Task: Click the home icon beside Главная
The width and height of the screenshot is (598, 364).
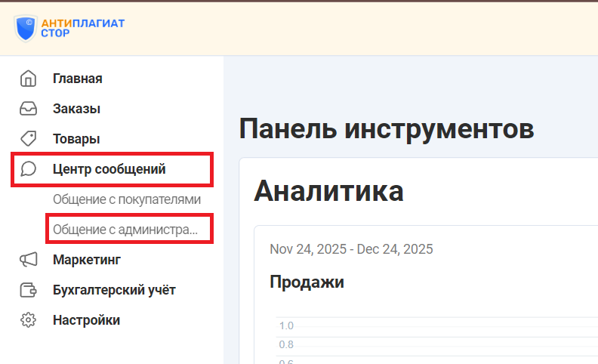Action: point(28,79)
